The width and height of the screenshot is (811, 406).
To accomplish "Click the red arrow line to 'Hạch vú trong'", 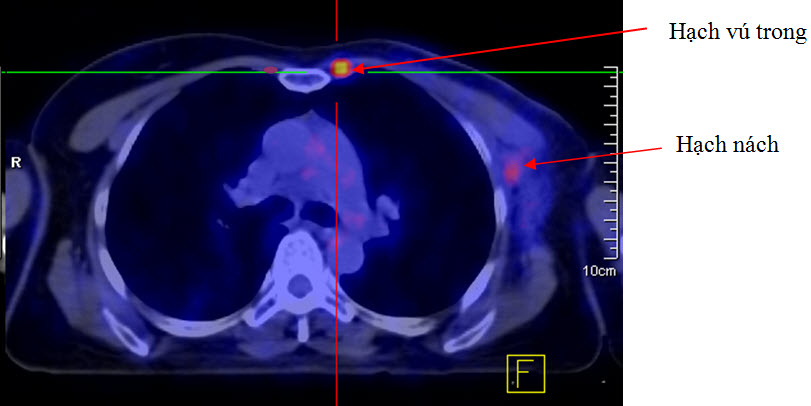I will [500, 50].
